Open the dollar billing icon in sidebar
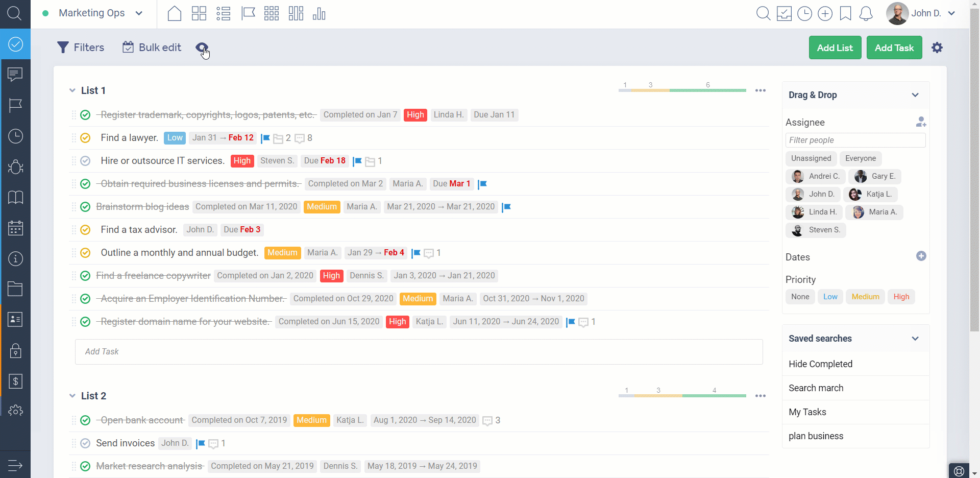The image size is (980, 478). click(x=15, y=381)
